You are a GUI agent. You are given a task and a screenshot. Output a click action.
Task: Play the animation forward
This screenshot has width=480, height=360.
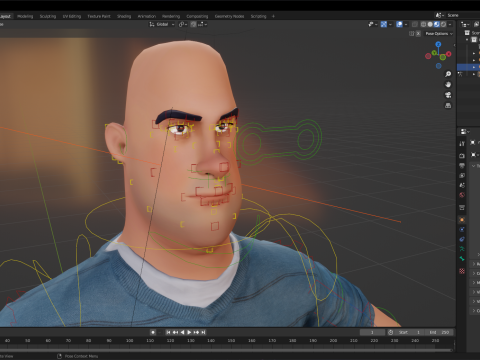tap(189, 332)
